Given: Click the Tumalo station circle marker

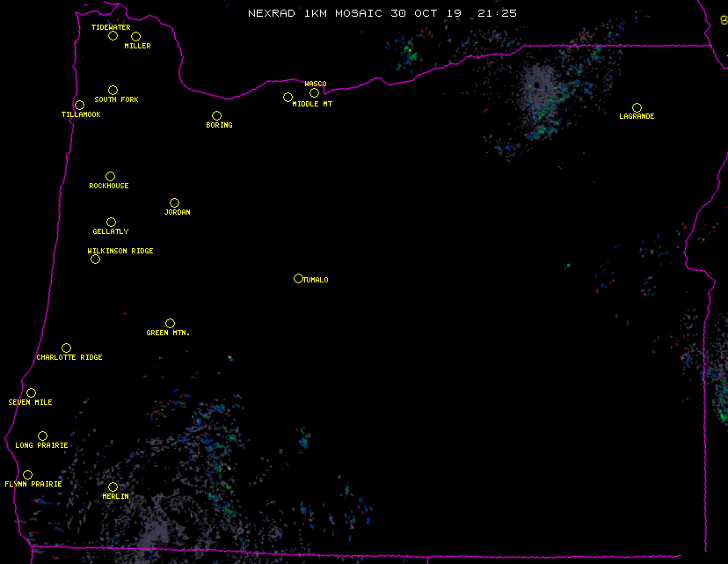Looking at the screenshot, I should pyautogui.click(x=298, y=279).
